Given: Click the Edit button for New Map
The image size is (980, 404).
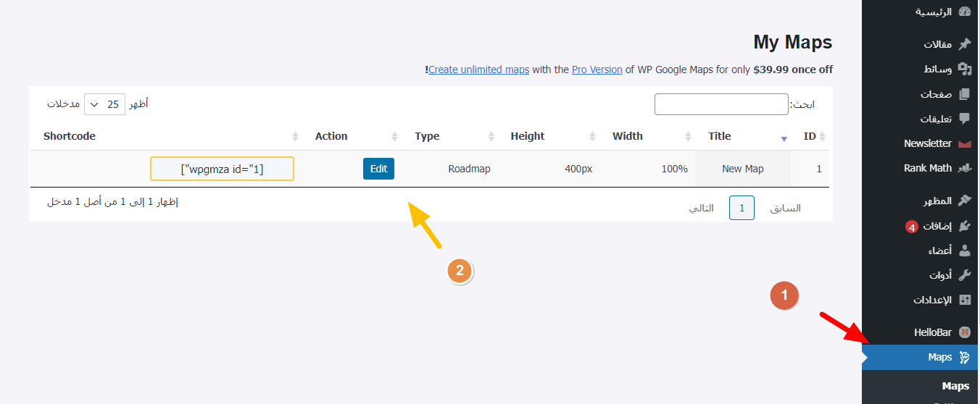Looking at the screenshot, I should pyautogui.click(x=378, y=169).
